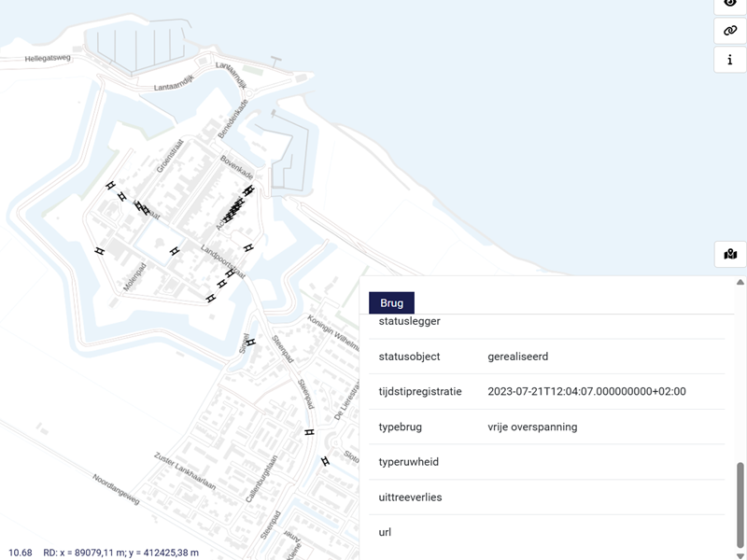Open the info 'i' button
747x560 pixels.
click(x=730, y=60)
